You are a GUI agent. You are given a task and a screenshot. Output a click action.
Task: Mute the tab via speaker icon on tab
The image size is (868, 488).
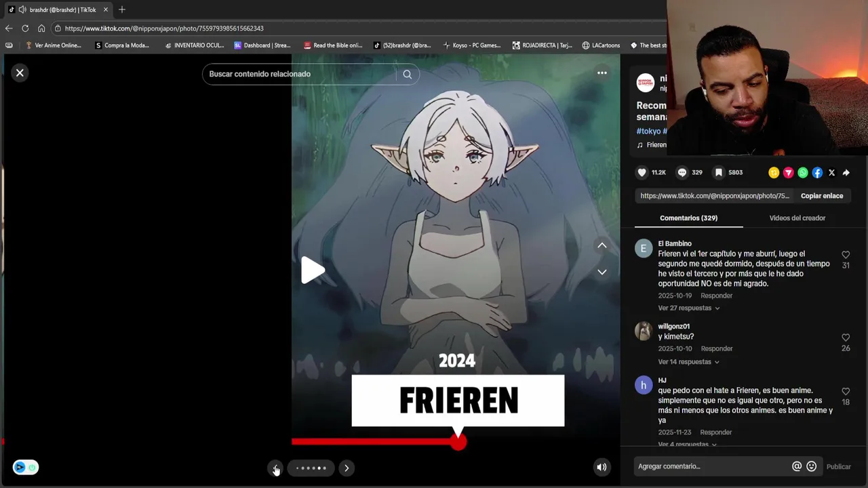[22, 9]
